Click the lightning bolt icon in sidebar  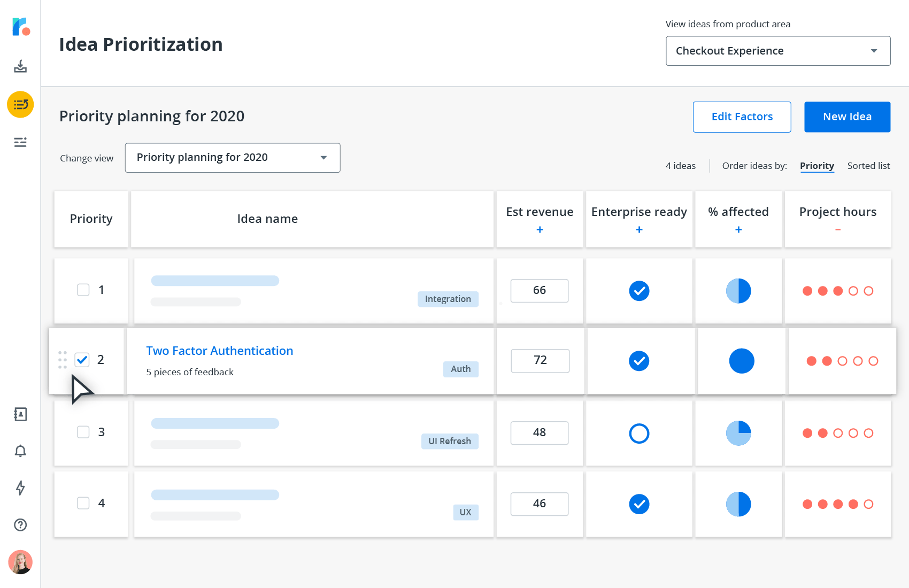20,488
